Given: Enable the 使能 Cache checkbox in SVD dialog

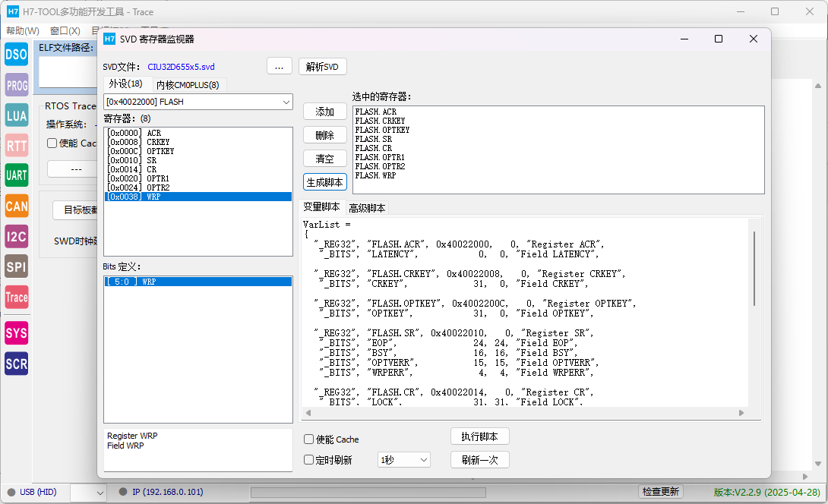Looking at the screenshot, I should [309, 439].
